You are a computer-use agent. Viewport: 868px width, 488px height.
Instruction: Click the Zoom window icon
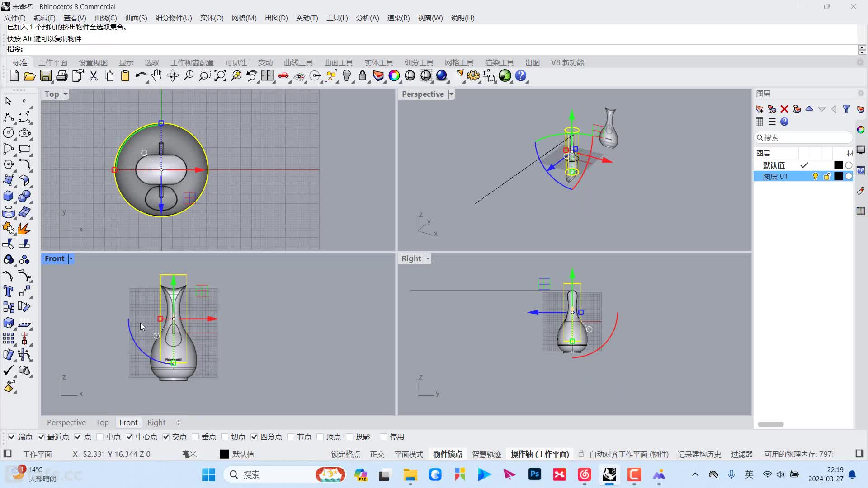point(204,76)
